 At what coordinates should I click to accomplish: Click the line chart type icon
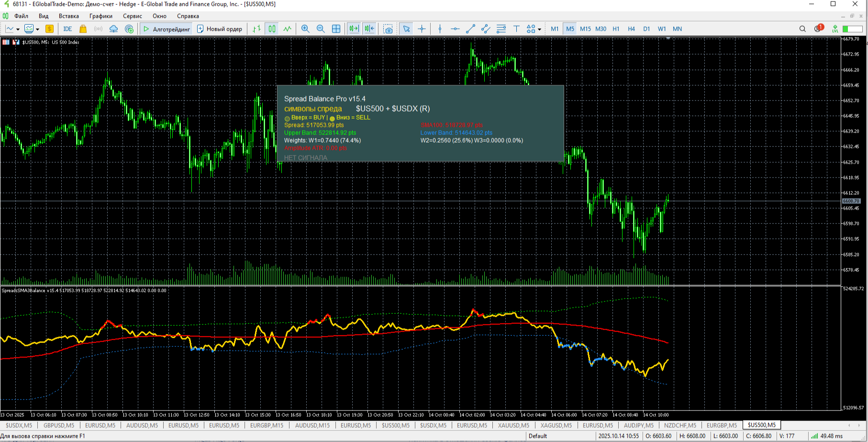(x=10, y=29)
